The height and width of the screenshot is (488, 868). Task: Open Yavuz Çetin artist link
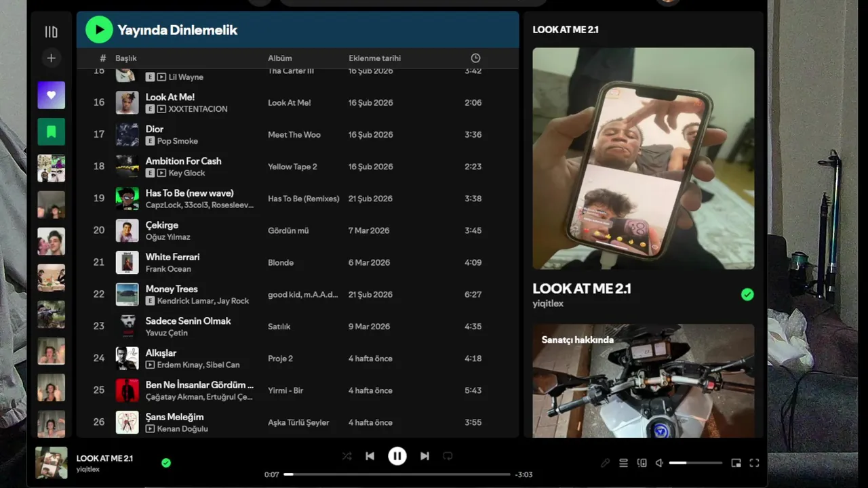point(167,333)
